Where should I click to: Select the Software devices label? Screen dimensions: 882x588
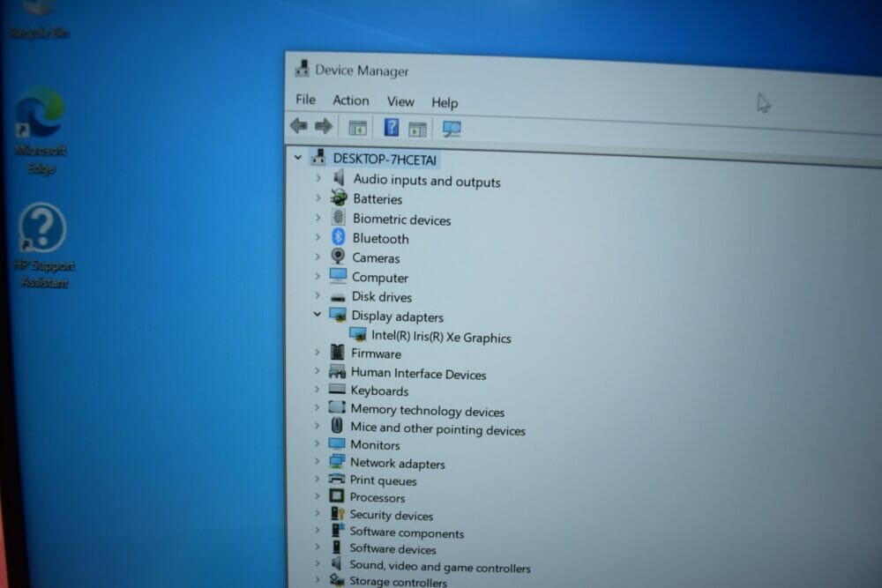tap(392, 548)
